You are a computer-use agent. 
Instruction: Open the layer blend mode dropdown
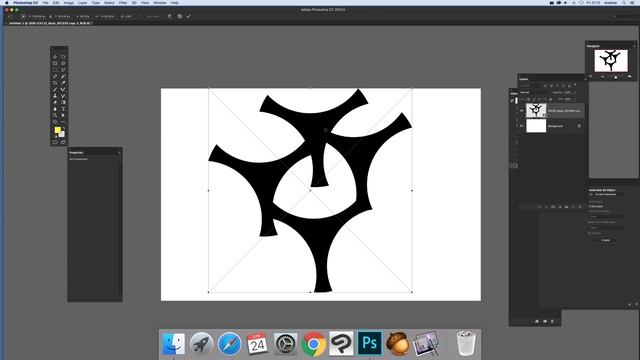[535, 93]
